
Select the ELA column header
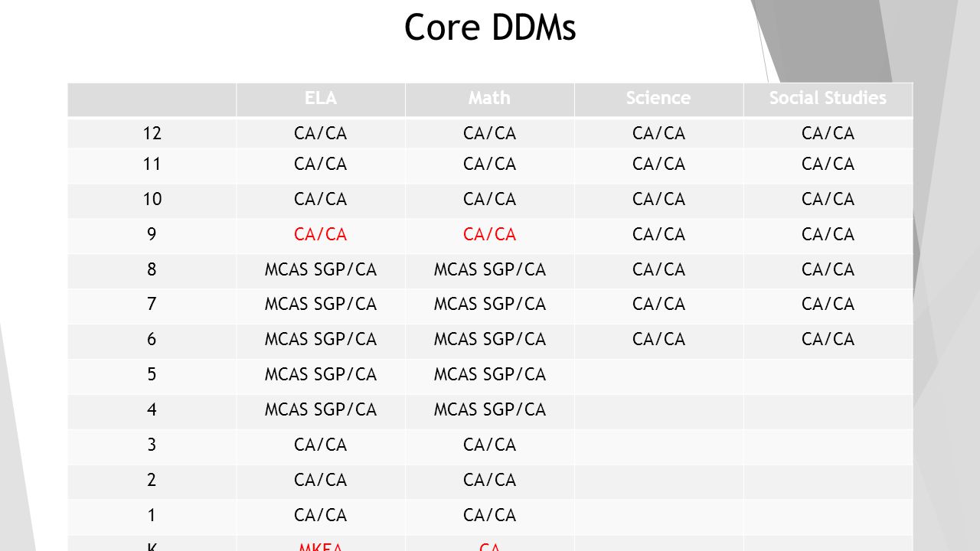click(321, 99)
